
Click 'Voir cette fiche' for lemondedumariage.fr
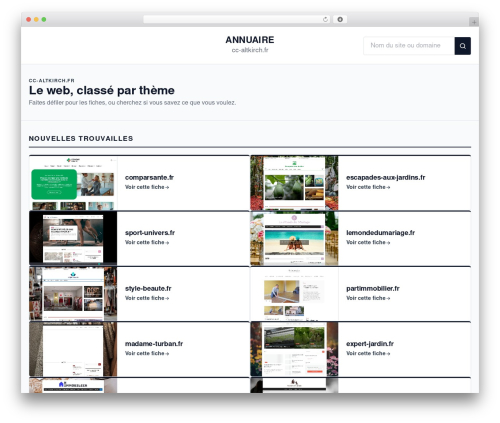pyautogui.click(x=368, y=242)
